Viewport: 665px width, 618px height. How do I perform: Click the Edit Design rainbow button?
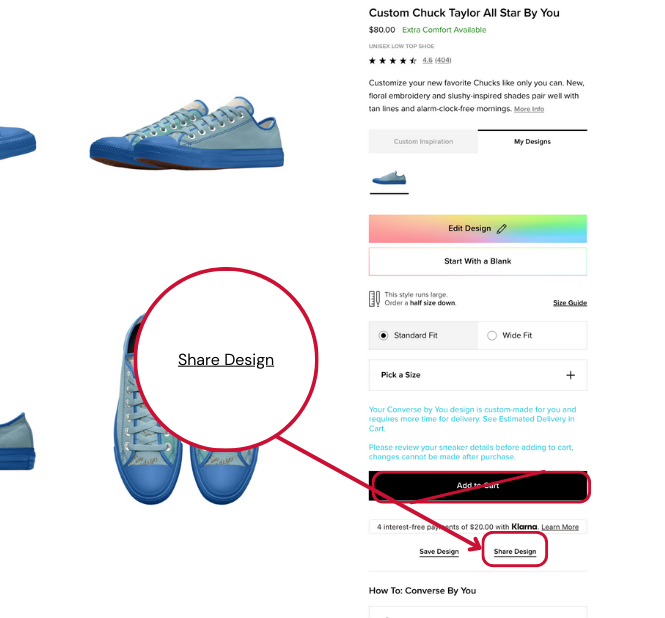(x=478, y=229)
